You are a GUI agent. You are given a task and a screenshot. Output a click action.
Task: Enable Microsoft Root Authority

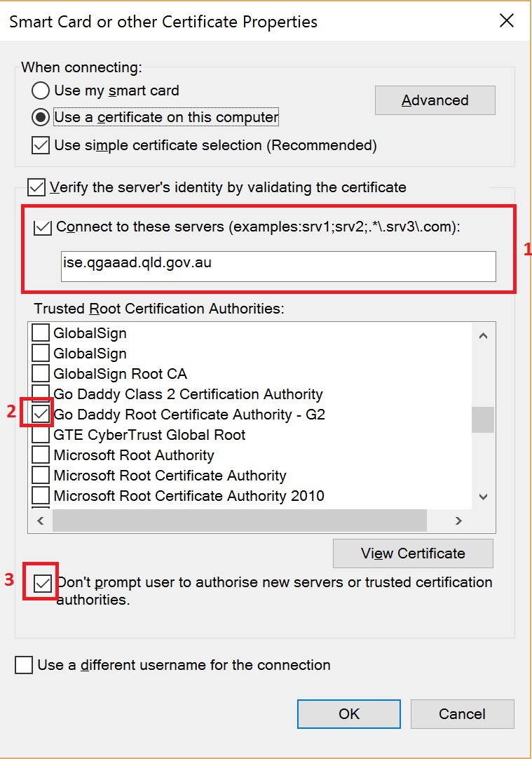[x=40, y=455]
